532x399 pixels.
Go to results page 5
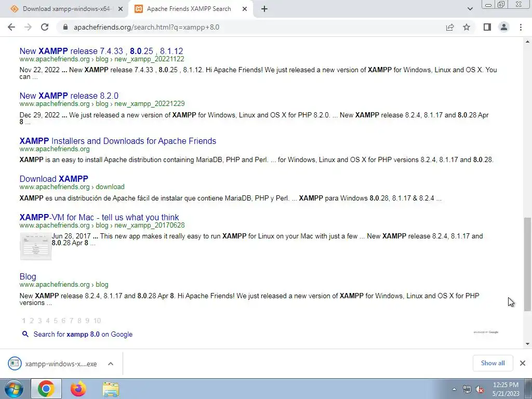(56, 321)
